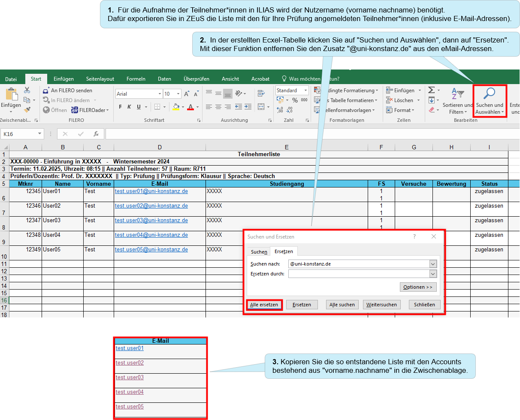Increase indent

(248, 106)
